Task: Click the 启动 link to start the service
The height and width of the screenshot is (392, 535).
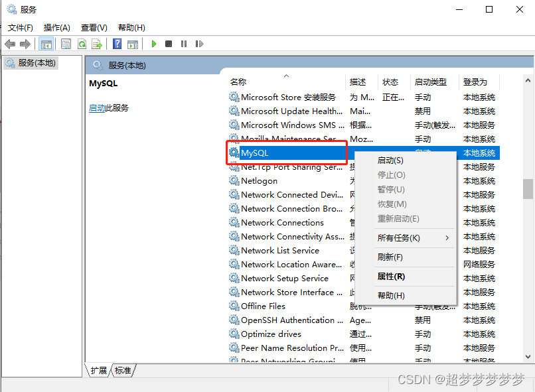Action: (x=97, y=108)
